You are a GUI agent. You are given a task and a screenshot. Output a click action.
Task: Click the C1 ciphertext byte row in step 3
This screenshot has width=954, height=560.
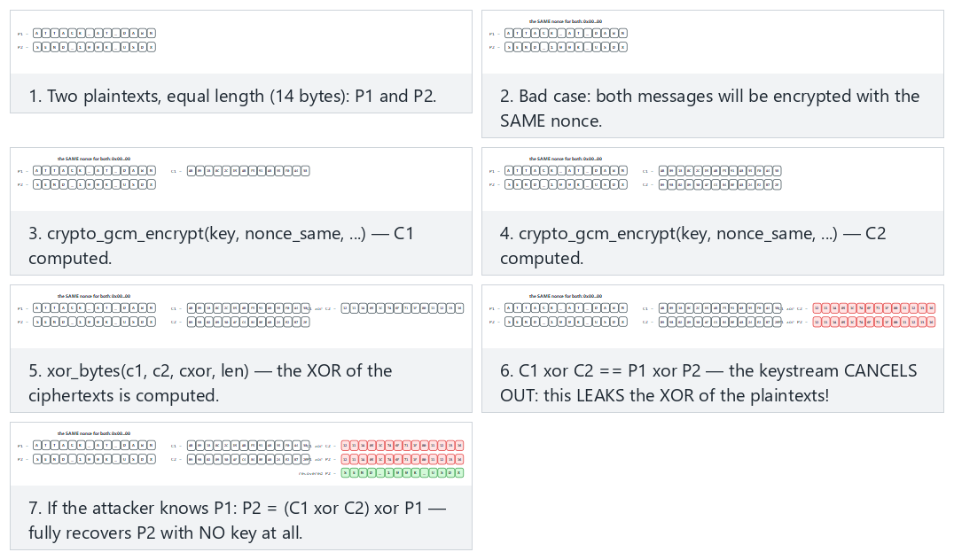248,171
